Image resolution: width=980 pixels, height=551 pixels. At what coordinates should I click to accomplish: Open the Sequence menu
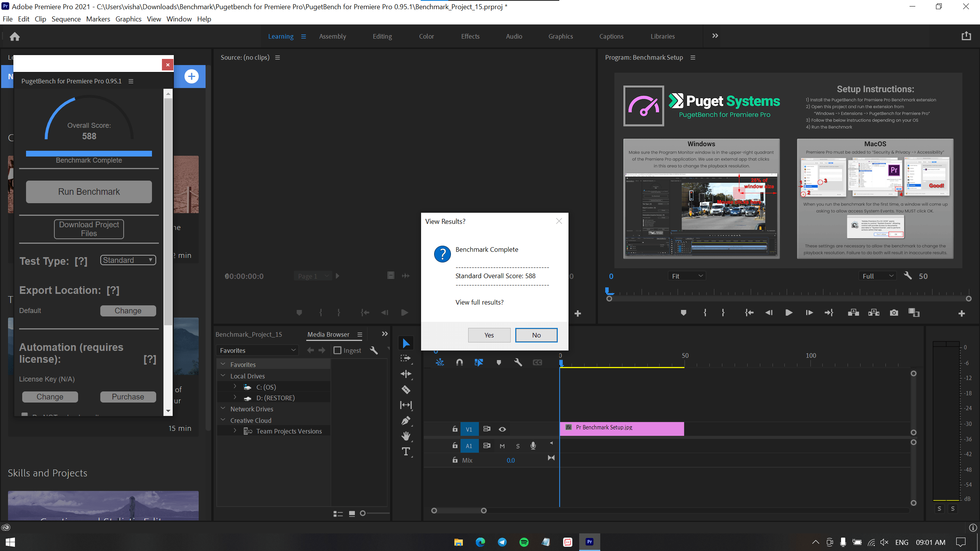point(66,19)
